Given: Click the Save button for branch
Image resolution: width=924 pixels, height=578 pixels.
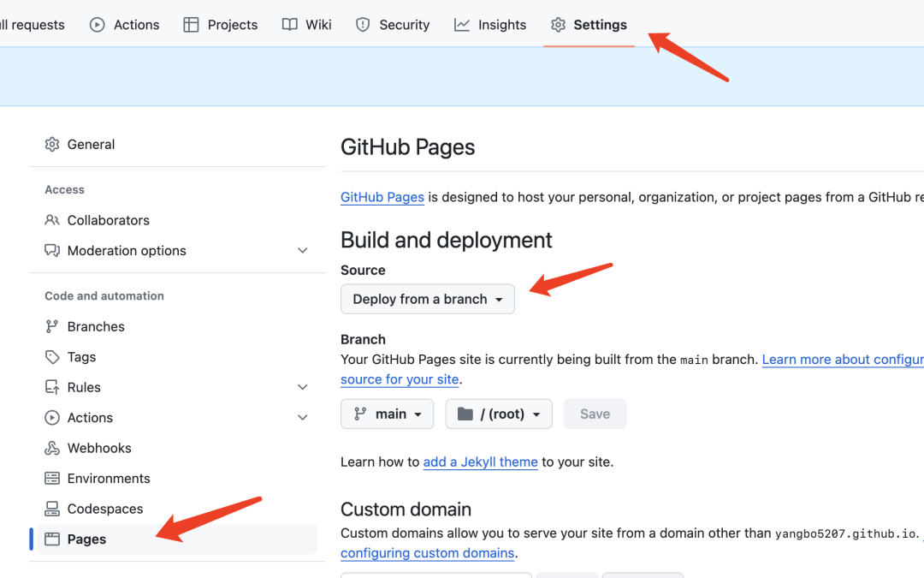Looking at the screenshot, I should pos(595,414).
